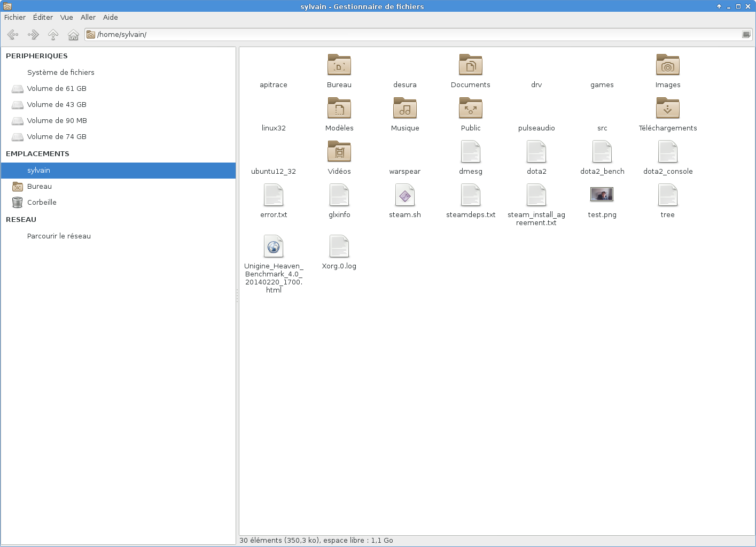Select the steam.sh script file
756x547 pixels.
pyautogui.click(x=404, y=196)
